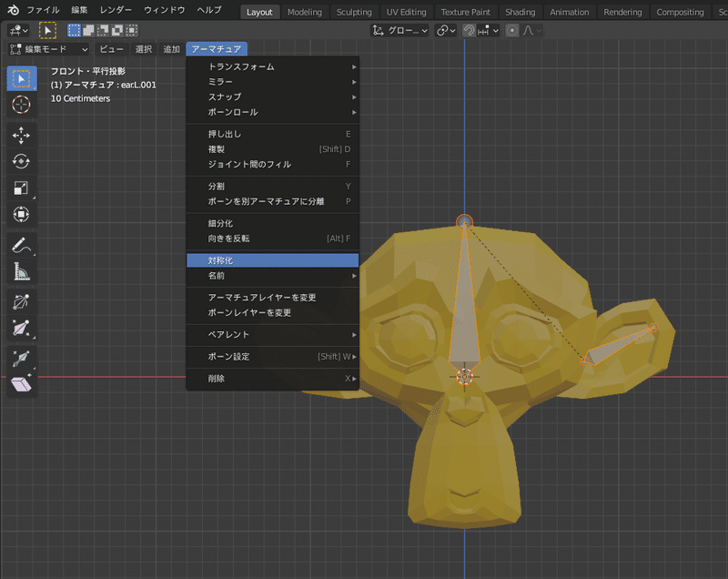Activate the 3D Cursor tool

[21, 105]
